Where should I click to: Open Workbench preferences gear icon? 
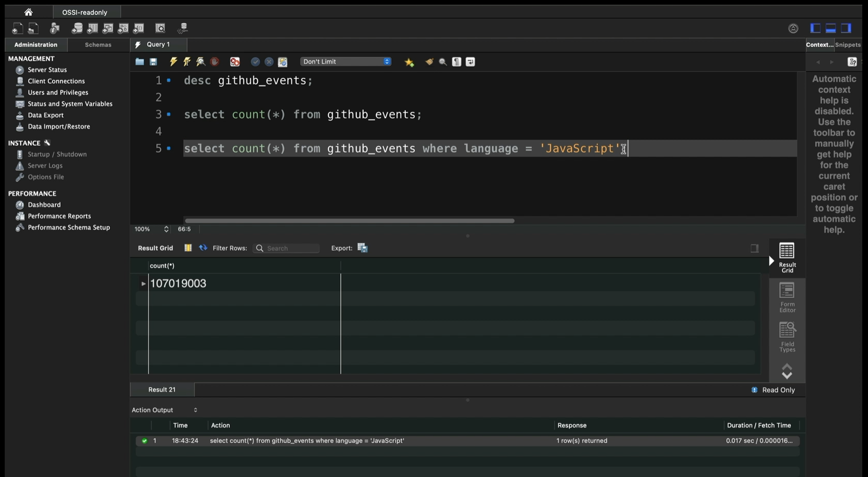click(793, 28)
